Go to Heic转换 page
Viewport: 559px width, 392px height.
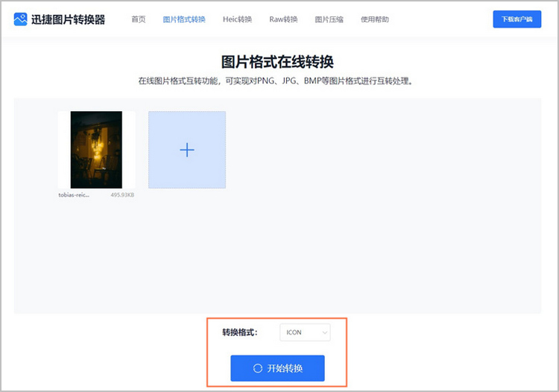[237, 19]
